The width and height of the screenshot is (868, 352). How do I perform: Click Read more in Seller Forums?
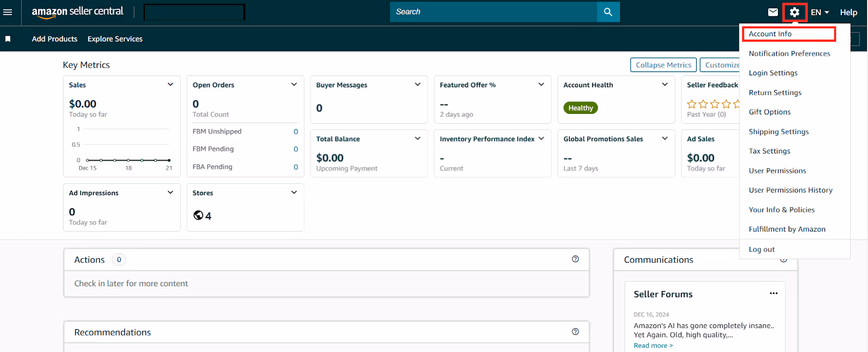(x=653, y=345)
